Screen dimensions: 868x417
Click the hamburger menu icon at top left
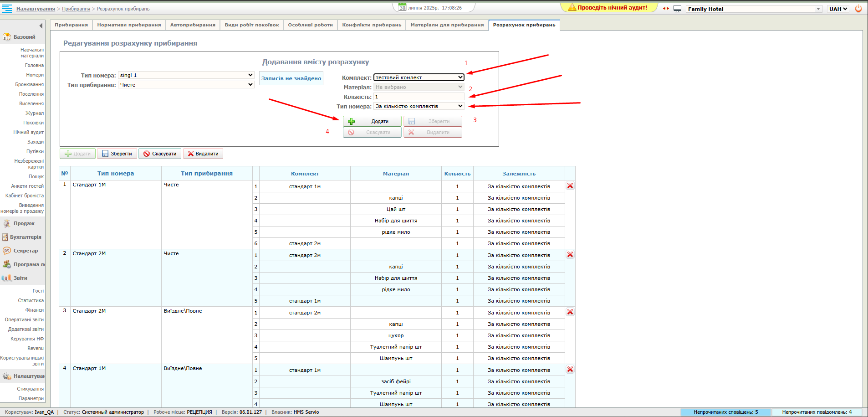click(7, 9)
